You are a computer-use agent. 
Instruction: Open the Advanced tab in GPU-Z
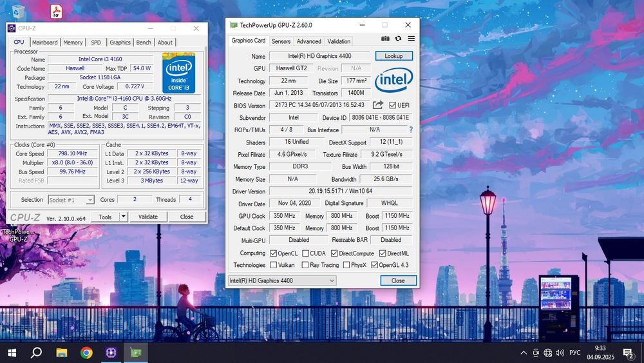pyautogui.click(x=309, y=41)
